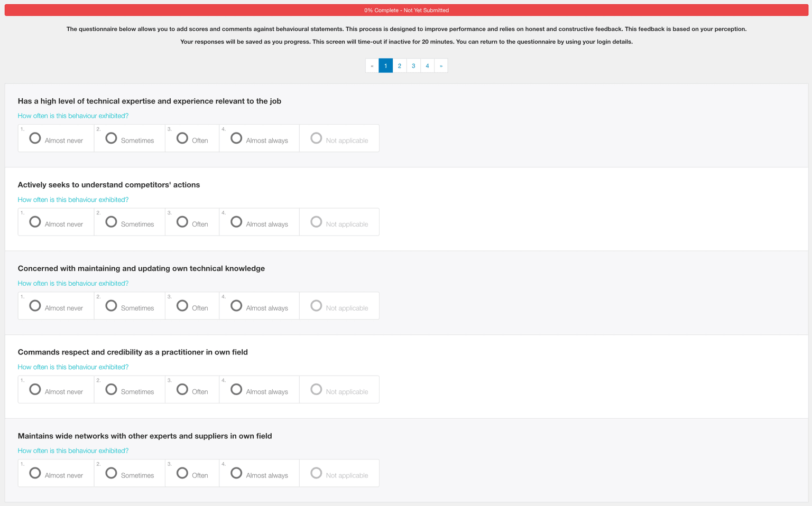Mark Not applicable for updating technical knowledge
This screenshot has width=812, height=506.
(x=316, y=306)
